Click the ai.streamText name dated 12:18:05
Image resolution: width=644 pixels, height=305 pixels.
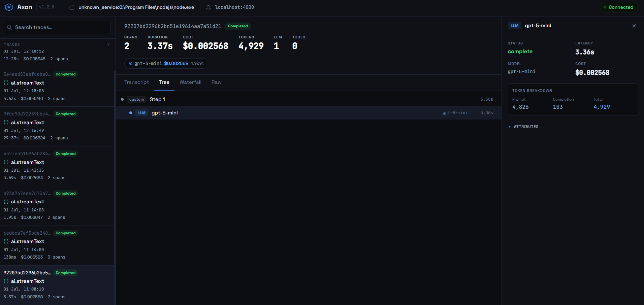[x=28, y=83]
